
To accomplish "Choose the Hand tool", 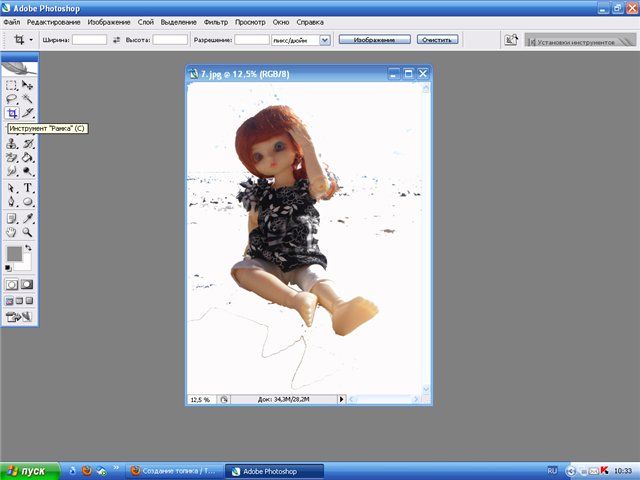I will point(12,231).
